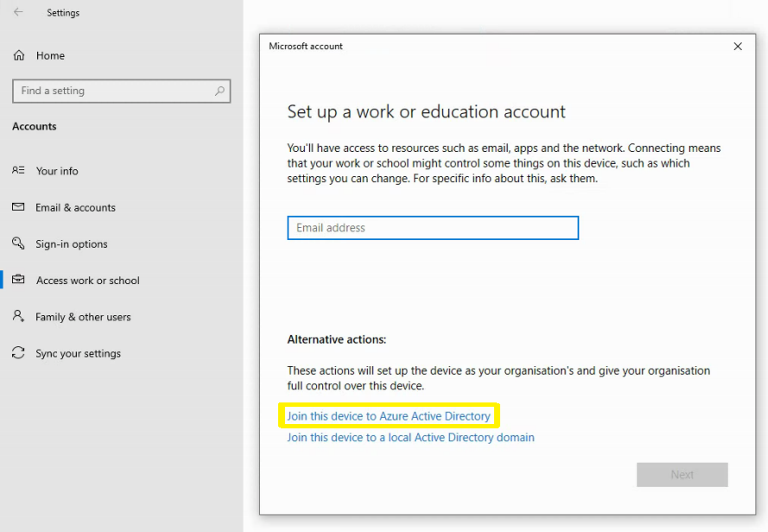The image size is (768, 532).
Task: Click the Home house icon
Action: (x=19, y=55)
